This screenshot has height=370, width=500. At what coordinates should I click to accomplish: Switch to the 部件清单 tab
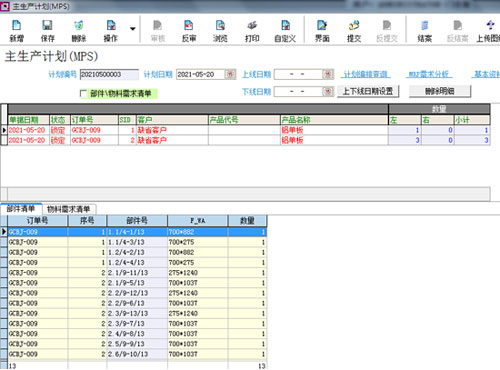tap(21, 209)
